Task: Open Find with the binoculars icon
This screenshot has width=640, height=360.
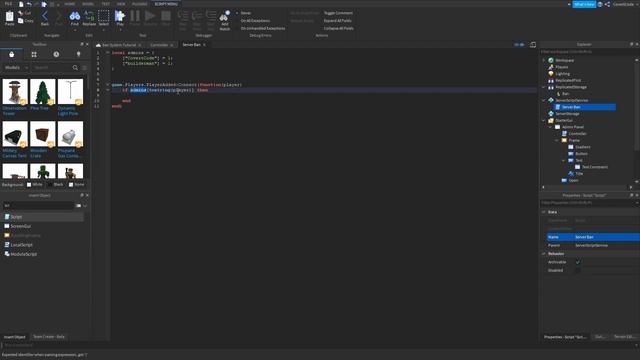Action: click(75, 16)
